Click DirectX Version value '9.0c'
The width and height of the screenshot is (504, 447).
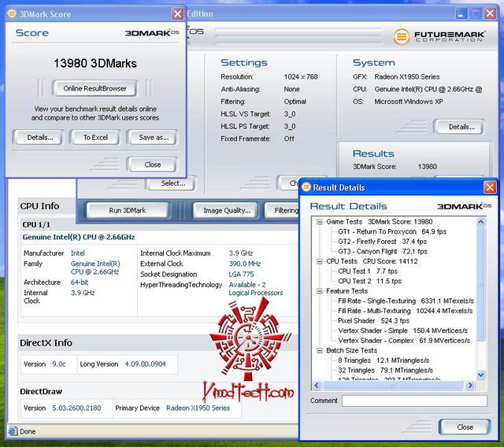[59, 364]
